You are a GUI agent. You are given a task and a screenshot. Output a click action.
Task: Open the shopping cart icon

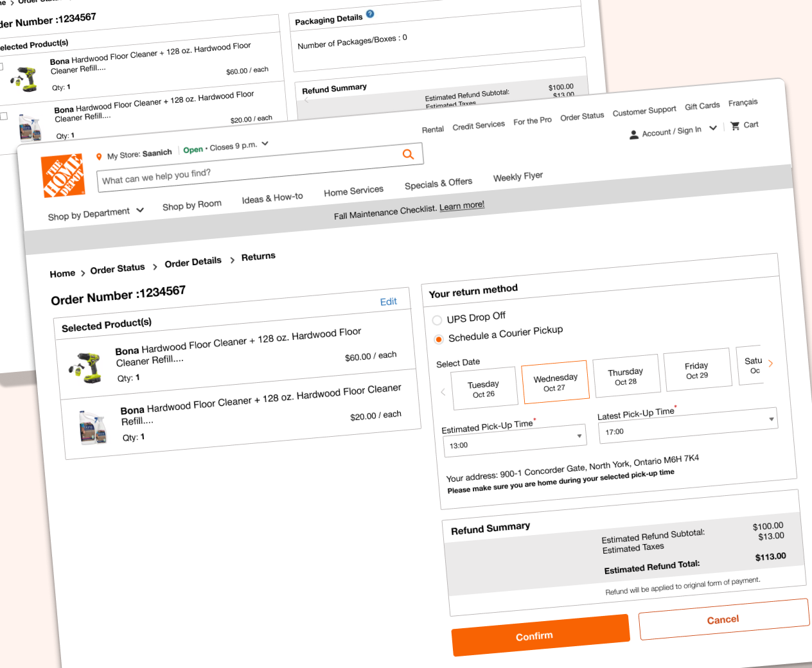point(735,126)
